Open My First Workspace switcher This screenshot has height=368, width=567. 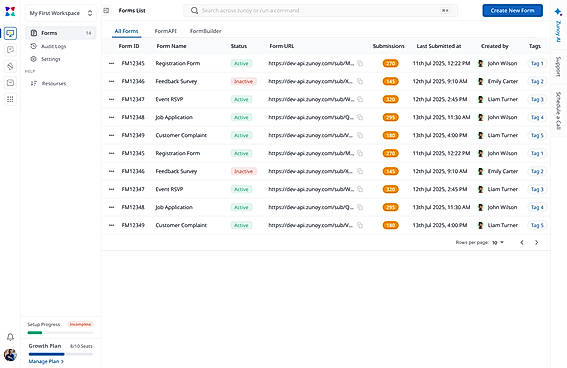click(61, 13)
